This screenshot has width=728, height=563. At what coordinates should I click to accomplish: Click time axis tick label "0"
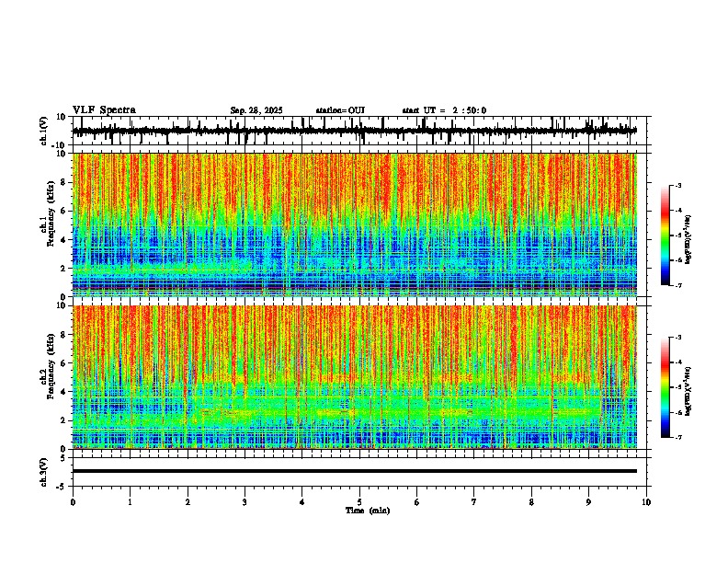73,502
